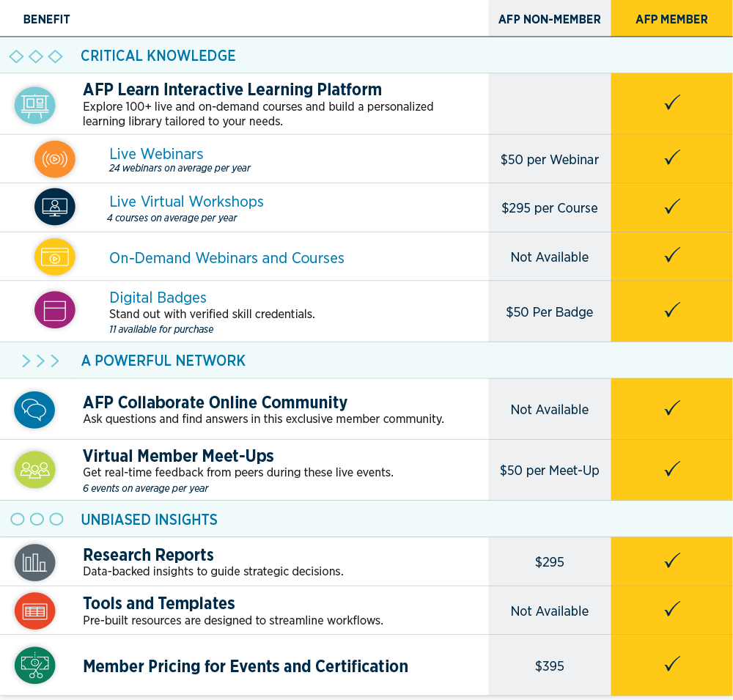Open the Digital Badges link

(x=158, y=298)
